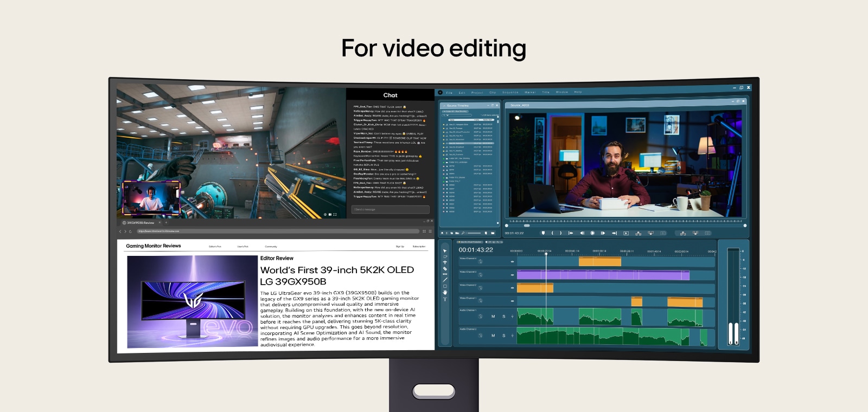Open browser extensions grid icon
This screenshot has height=412, width=868.
click(424, 231)
